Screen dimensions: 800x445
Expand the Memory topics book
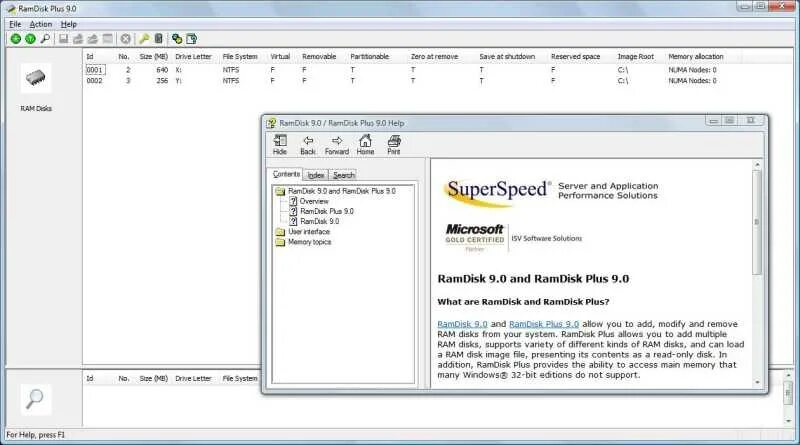point(280,242)
